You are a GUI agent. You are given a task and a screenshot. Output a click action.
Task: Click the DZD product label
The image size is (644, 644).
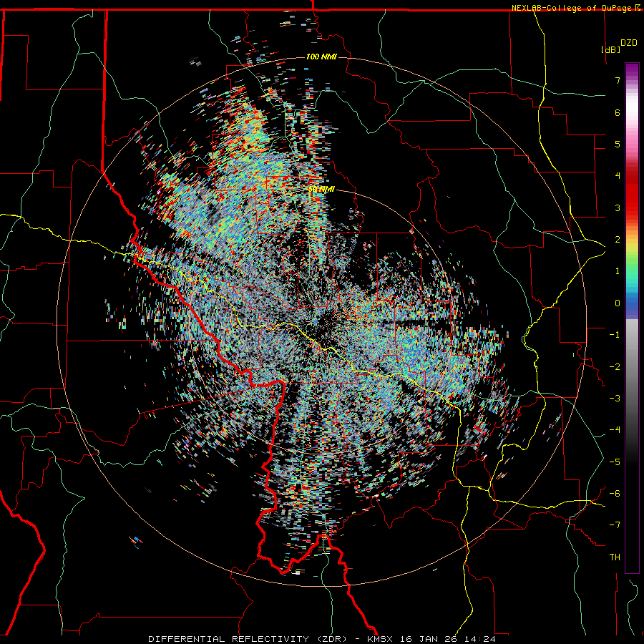point(629,43)
